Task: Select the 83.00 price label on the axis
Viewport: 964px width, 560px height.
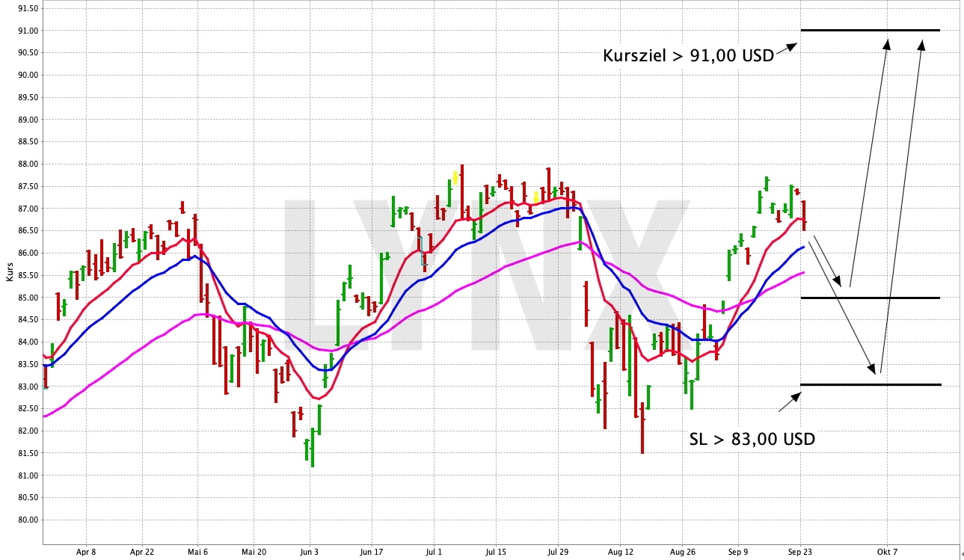Action: coord(29,387)
